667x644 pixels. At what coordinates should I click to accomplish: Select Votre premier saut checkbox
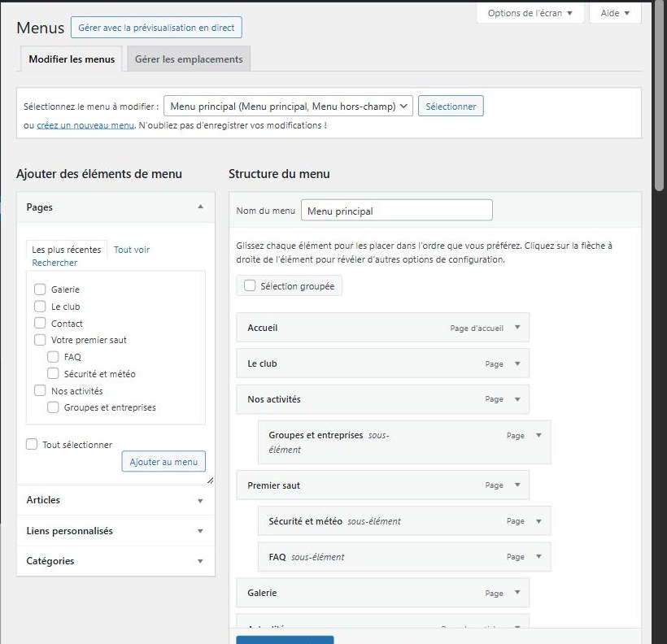(x=40, y=340)
